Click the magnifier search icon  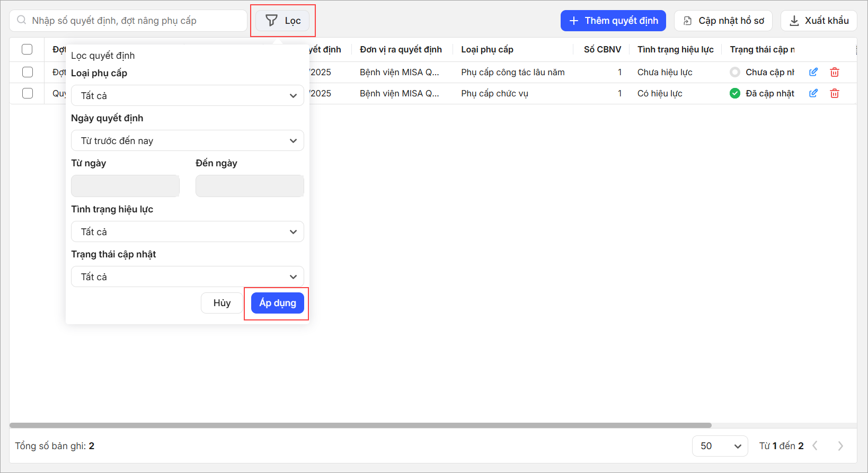(22, 20)
